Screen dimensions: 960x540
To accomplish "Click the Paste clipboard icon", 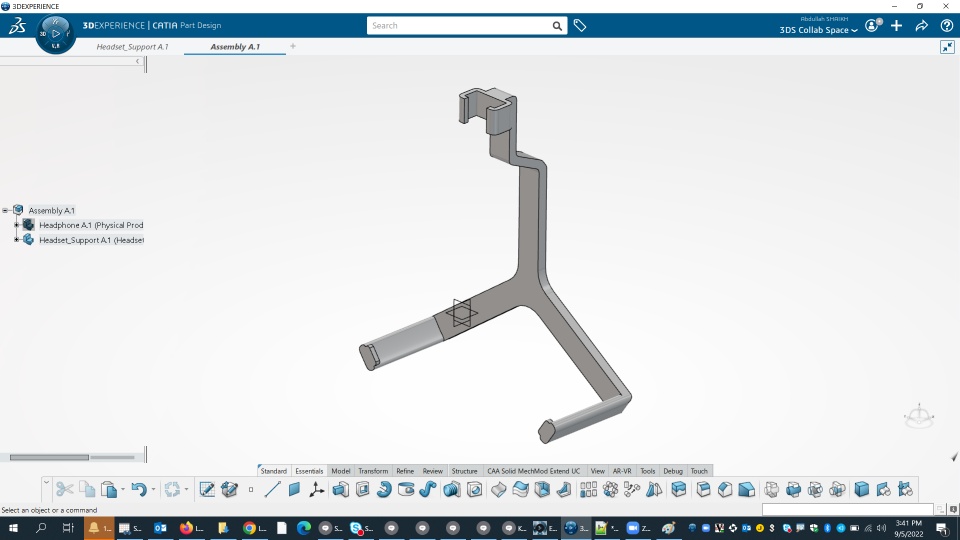I will (x=109, y=489).
